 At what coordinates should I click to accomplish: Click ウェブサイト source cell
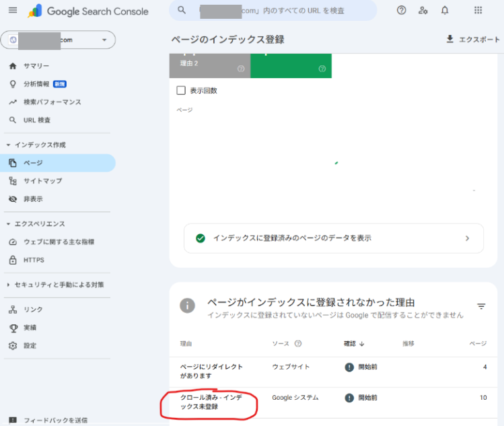pyautogui.click(x=291, y=367)
